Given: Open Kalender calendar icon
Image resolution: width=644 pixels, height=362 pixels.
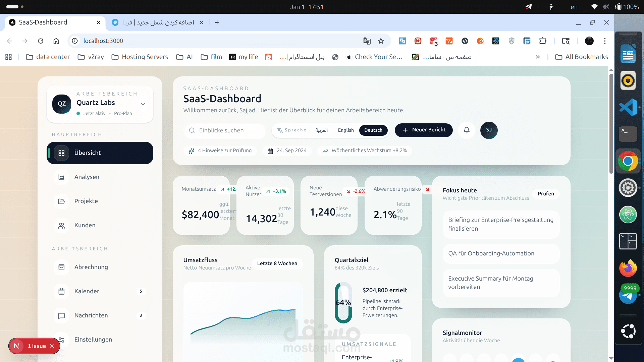Looking at the screenshot, I should [61, 291].
